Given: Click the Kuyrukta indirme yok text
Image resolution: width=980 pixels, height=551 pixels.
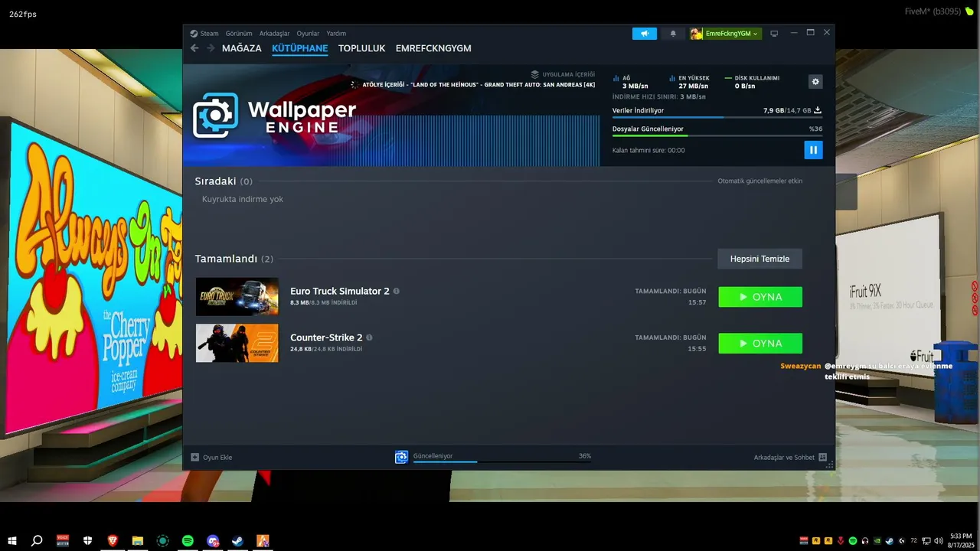Looking at the screenshot, I should coord(243,199).
